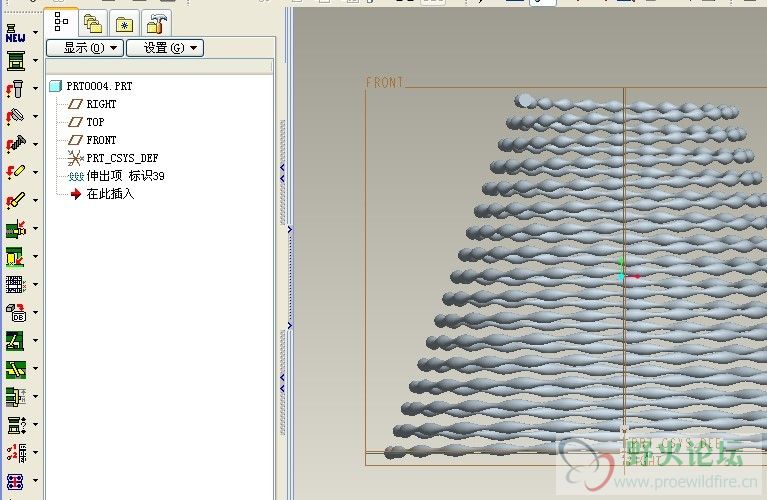The image size is (767, 500).
Task: Click the green-yellow block with red arrow icon
Action: click(15, 256)
